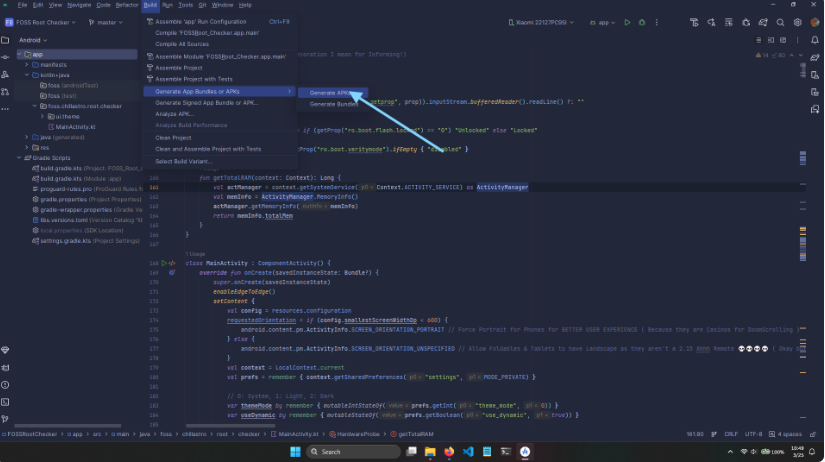Attach debugger to Android process icon
Image resolution: width=825 pixels, height=462 pixels.
pos(746,23)
